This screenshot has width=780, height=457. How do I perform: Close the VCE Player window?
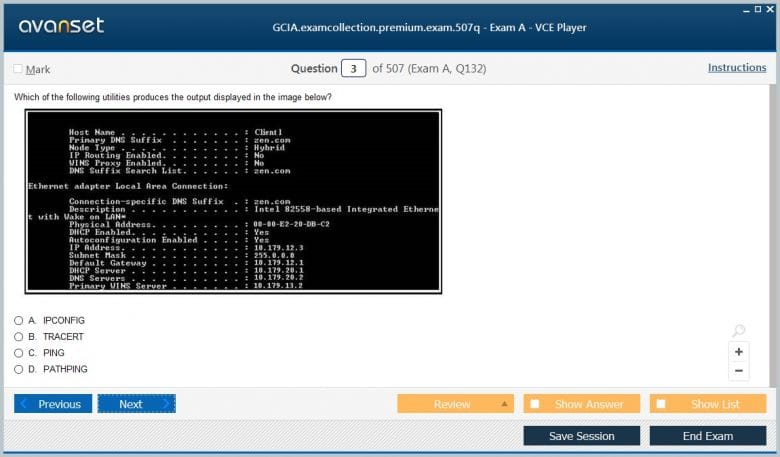point(770,8)
